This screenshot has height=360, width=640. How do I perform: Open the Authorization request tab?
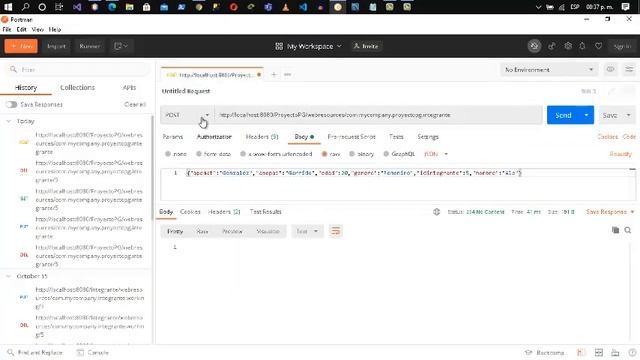pyautogui.click(x=214, y=137)
